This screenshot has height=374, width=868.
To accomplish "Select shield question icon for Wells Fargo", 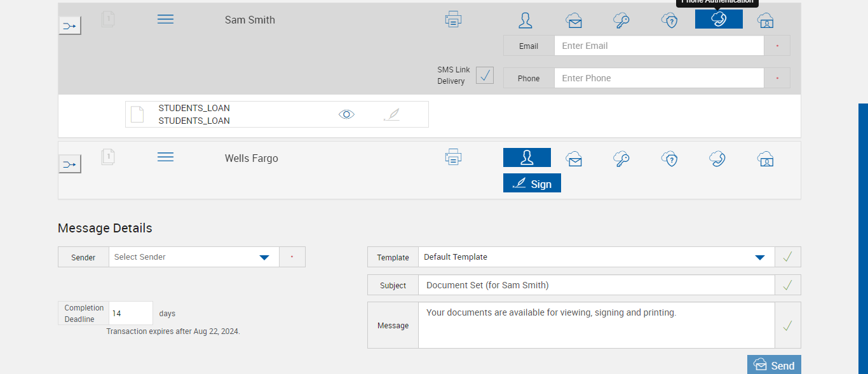I will point(669,158).
